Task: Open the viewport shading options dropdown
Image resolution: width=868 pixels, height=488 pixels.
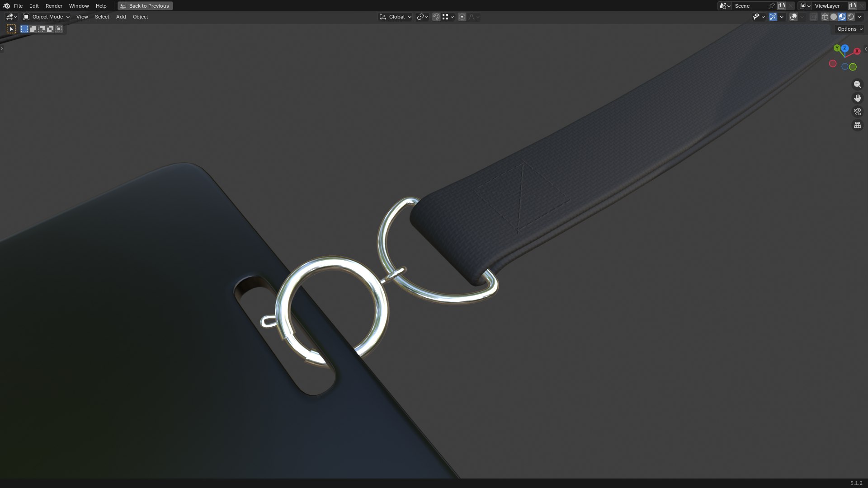Action: (x=859, y=17)
